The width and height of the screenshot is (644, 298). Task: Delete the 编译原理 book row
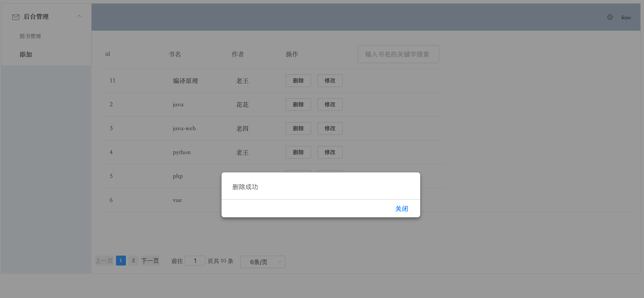[298, 81]
